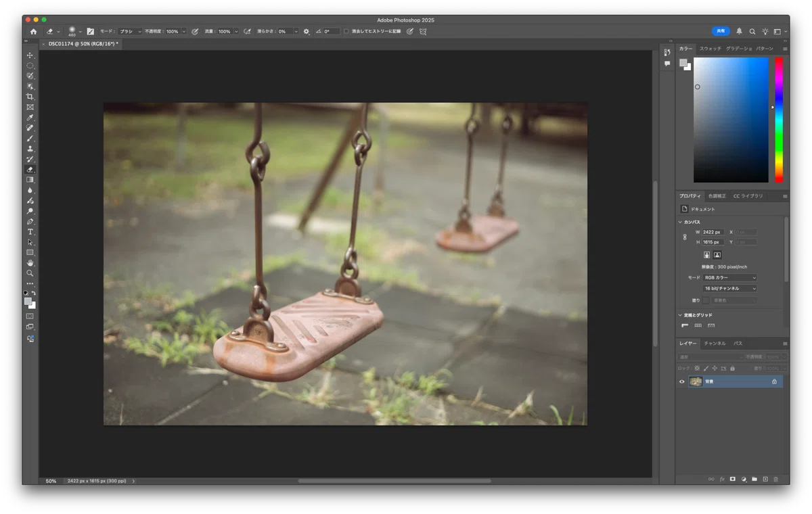The image size is (812, 514).
Task: Open the flow 100% dropdown arrow
Action: (235, 31)
